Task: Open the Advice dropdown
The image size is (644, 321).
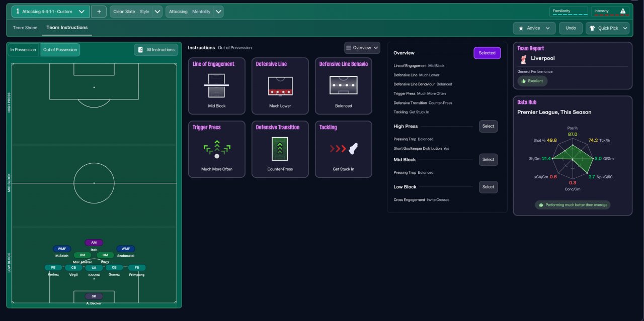Action: pyautogui.click(x=534, y=28)
